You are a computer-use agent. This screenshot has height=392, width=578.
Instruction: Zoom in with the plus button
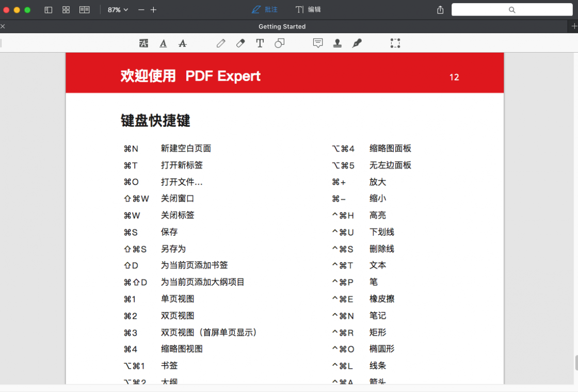(153, 10)
